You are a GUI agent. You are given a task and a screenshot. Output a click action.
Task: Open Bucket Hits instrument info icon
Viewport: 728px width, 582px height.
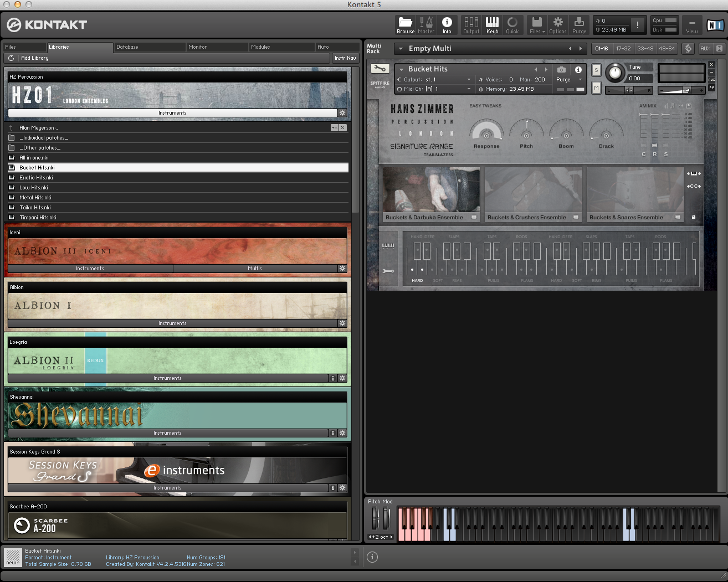578,69
